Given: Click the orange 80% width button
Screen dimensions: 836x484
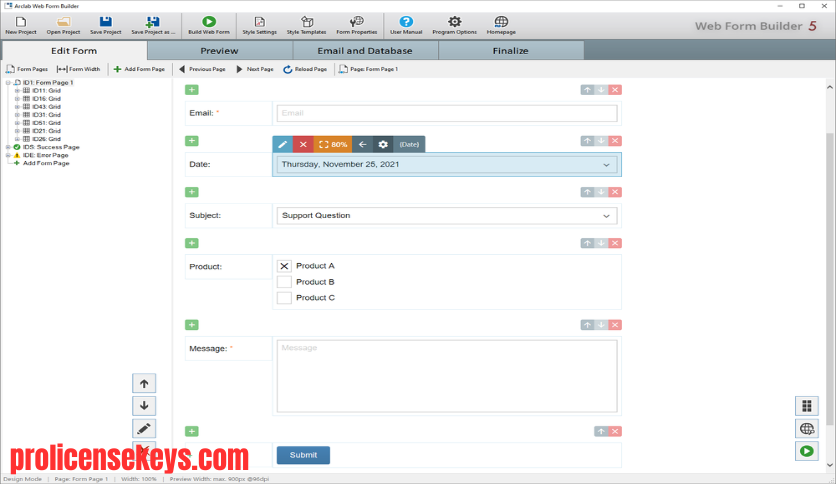Looking at the screenshot, I should [x=333, y=144].
